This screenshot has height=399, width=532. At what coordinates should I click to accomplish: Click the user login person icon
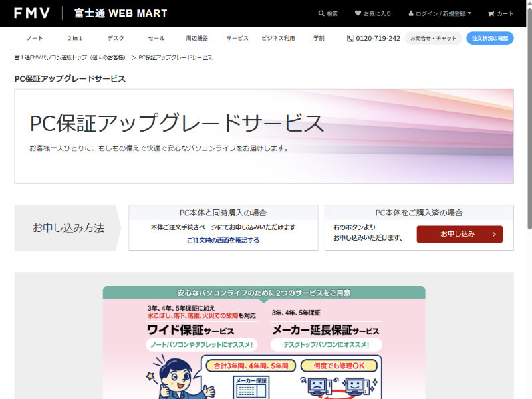(x=411, y=13)
